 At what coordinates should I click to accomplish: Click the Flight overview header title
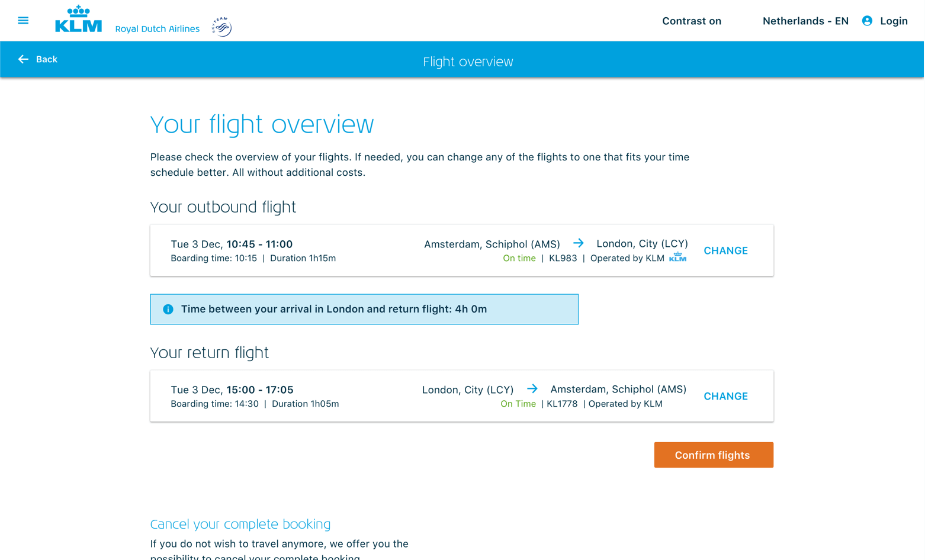click(x=468, y=62)
